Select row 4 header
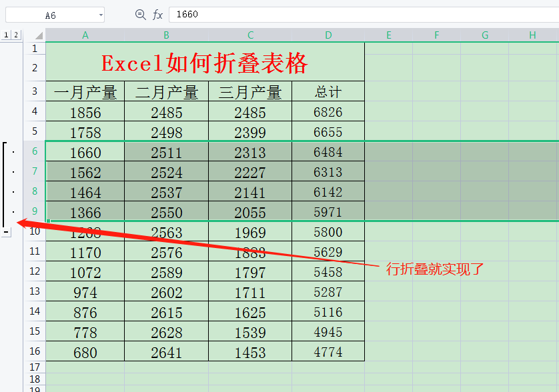This screenshot has height=392, width=559. pos(35,111)
